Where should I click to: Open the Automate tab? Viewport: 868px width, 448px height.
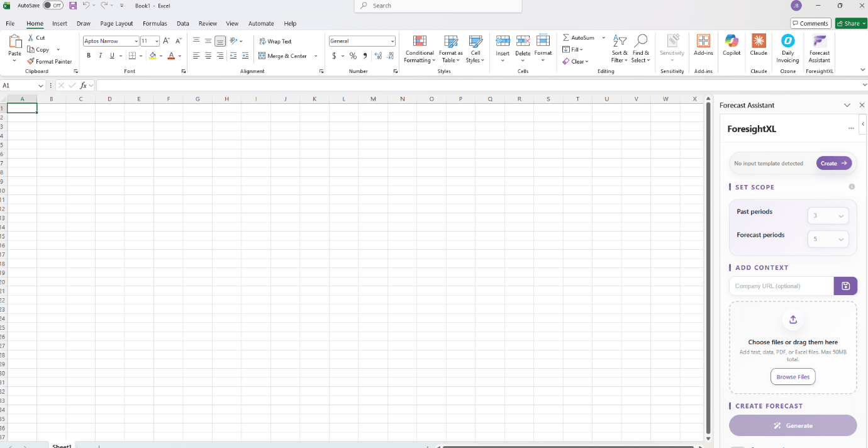tap(261, 23)
